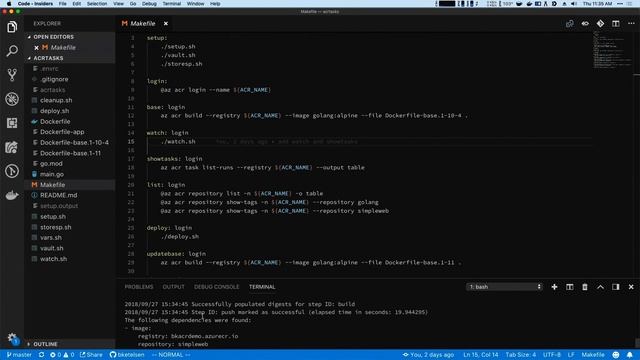The width and height of the screenshot is (640, 360).
Task: Switch to the PROBLEMS panel tab
Action: click(139, 287)
